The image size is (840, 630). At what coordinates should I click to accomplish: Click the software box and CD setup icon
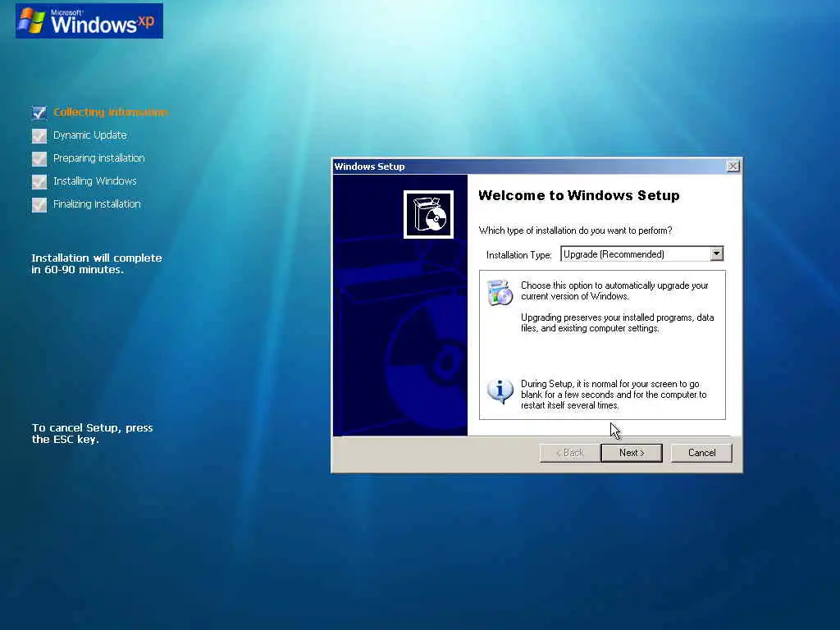click(x=428, y=214)
